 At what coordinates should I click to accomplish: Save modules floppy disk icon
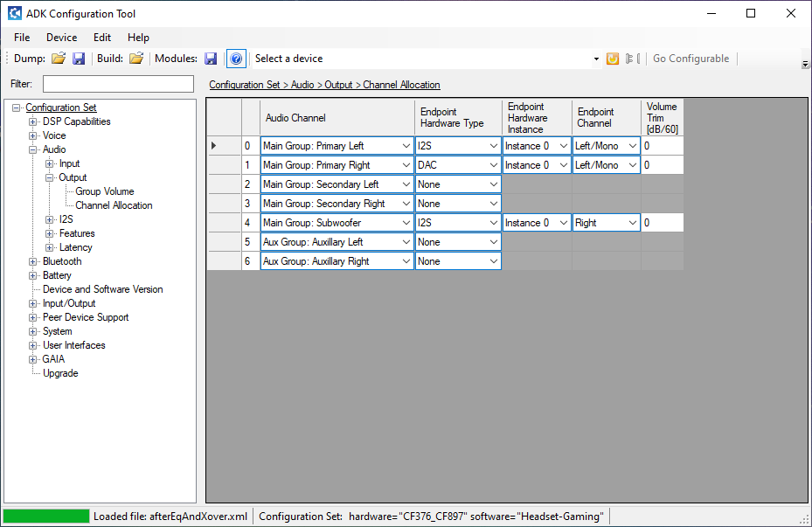tap(211, 59)
